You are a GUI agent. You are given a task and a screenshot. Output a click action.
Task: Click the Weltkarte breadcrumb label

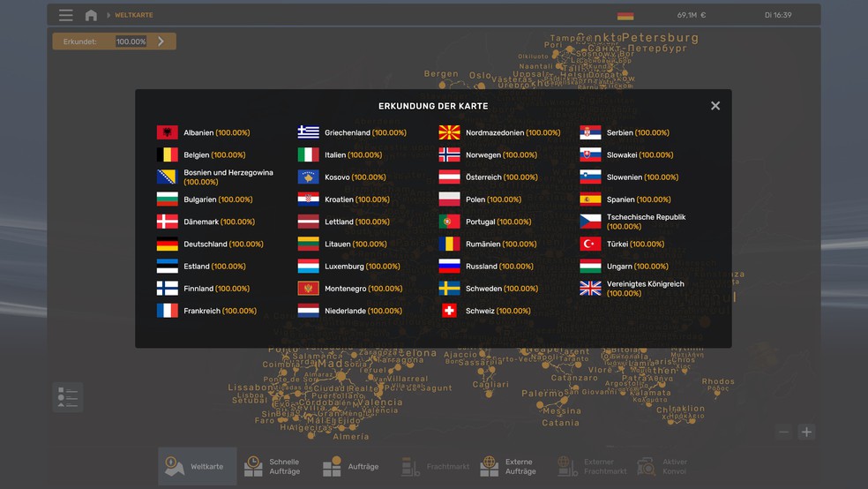133,15
